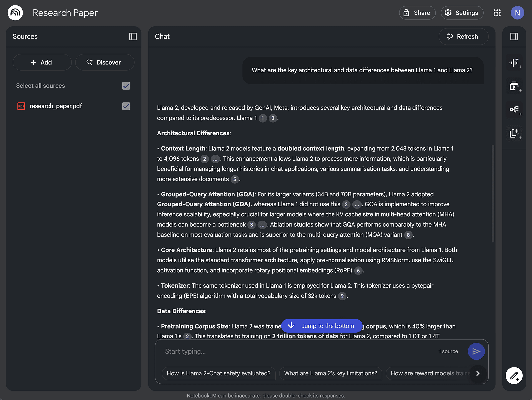Open citation 2 after 'Llama 1's'

pos(187,336)
